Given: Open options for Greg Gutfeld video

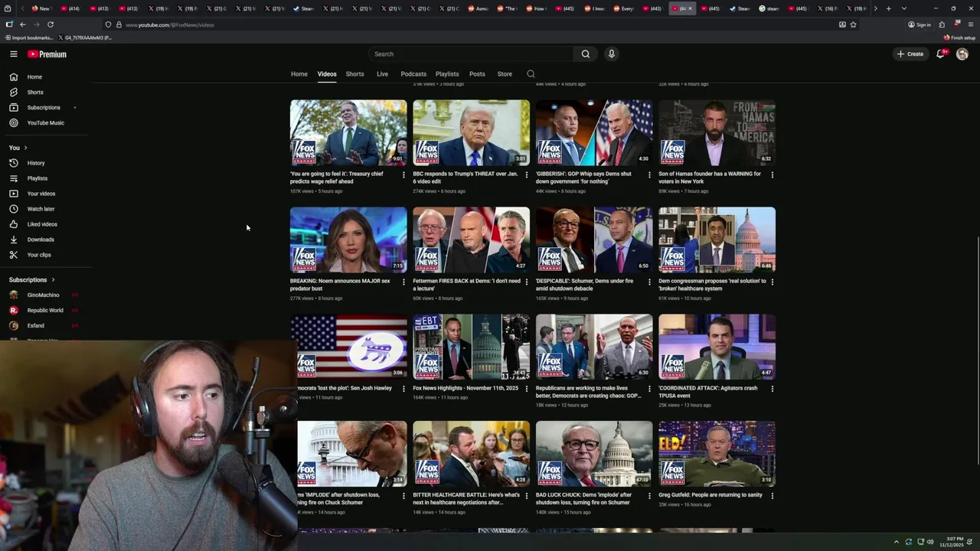Looking at the screenshot, I should point(772,496).
